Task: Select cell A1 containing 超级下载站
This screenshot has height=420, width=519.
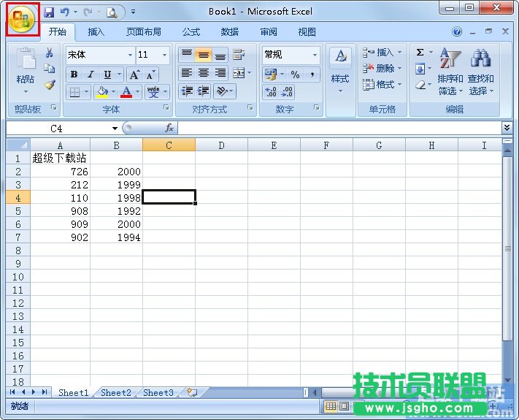Action: click(x=60, y=158)
